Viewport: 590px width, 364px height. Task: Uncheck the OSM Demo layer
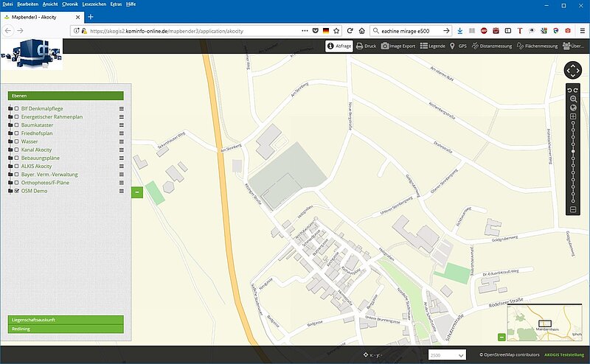click(16, 191)
